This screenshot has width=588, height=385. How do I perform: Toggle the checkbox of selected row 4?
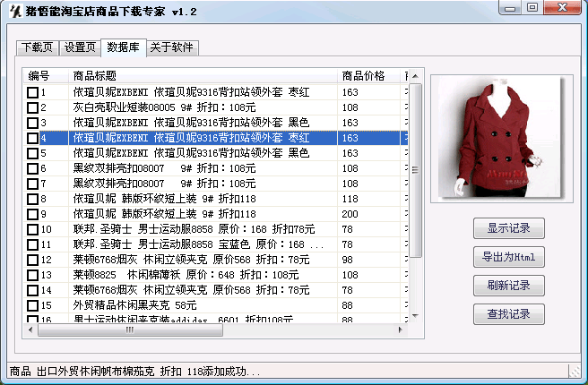32,138
